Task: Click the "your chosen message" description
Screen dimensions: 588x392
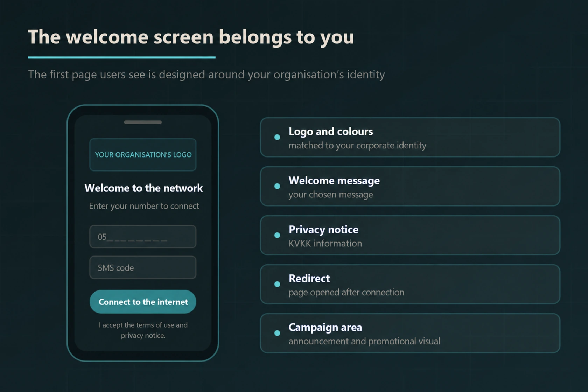Action: pyautogui.click(x=331, y=194)
